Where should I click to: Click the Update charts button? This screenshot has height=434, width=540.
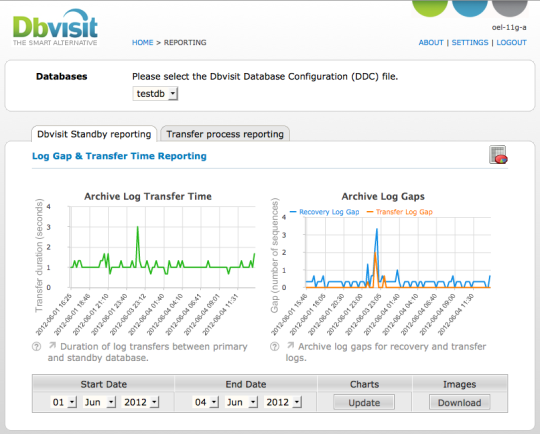(364, 402)
